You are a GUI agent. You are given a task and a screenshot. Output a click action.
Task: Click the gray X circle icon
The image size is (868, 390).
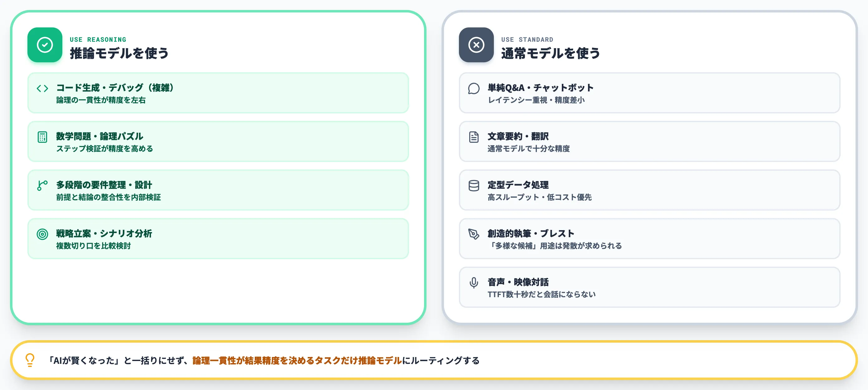tap(476, 45)
